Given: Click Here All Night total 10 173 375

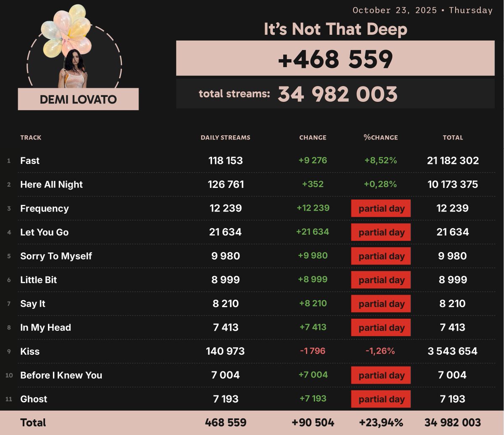Looking at the screenshot, I should [453, 185].
